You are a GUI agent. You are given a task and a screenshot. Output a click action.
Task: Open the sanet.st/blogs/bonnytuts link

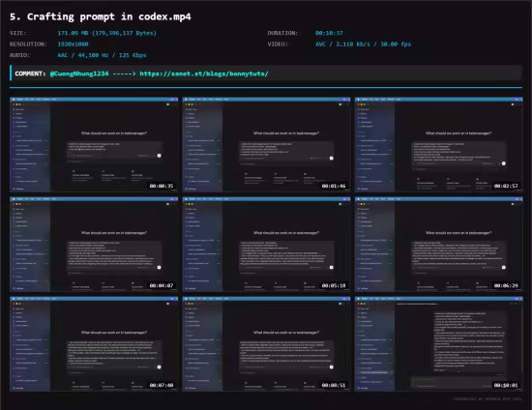coord(204,73)
